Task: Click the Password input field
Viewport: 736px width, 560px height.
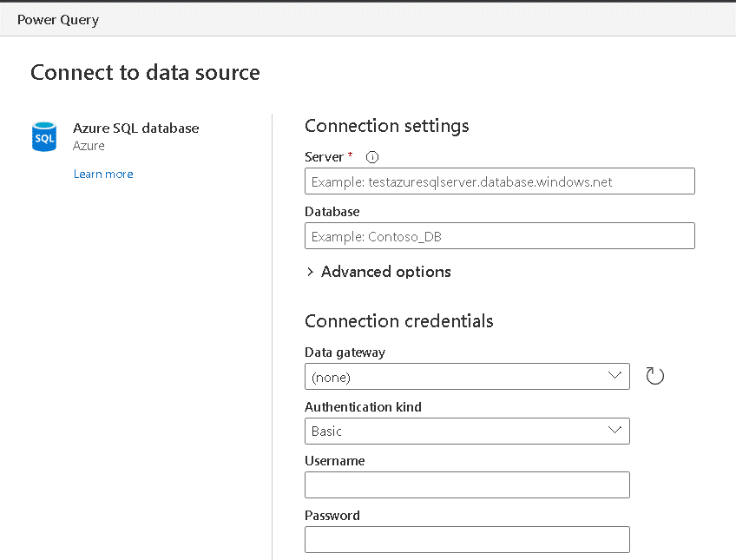Action: pos(467,539)
